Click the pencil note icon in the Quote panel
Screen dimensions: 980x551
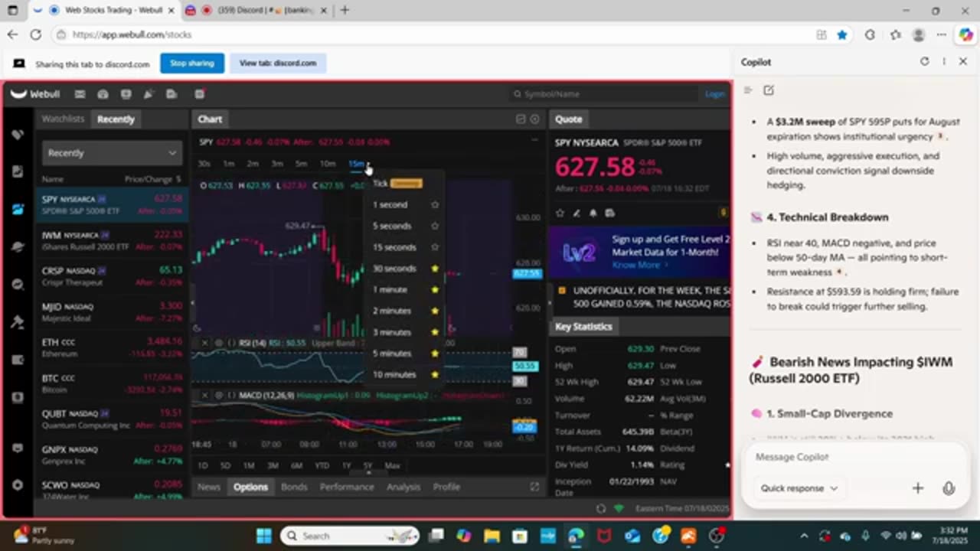(577, 213)
